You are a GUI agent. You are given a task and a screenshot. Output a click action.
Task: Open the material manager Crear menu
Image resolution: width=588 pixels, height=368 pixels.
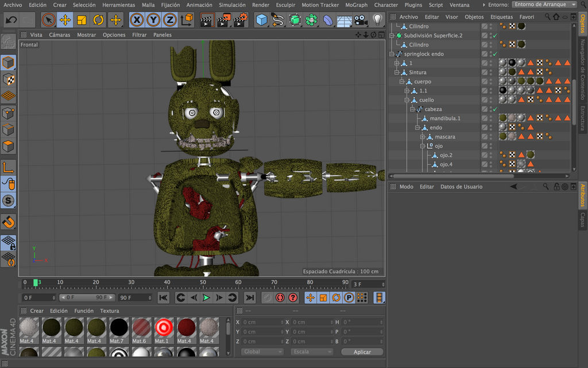click(37, 311)
